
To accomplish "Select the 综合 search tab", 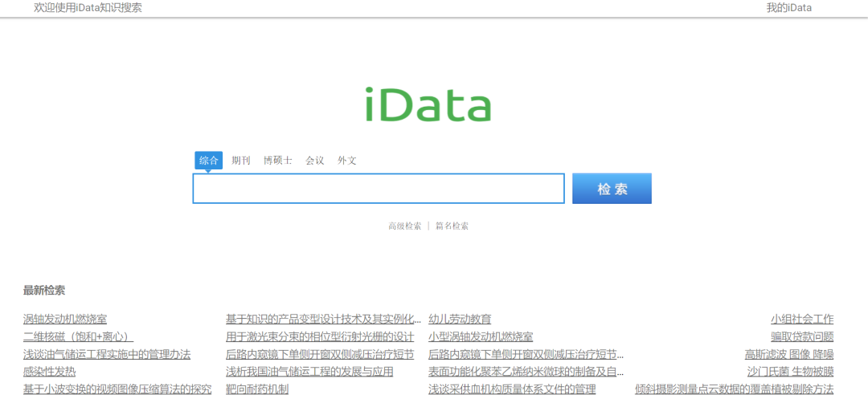I will pyautogui.click(x=209, y=161).
